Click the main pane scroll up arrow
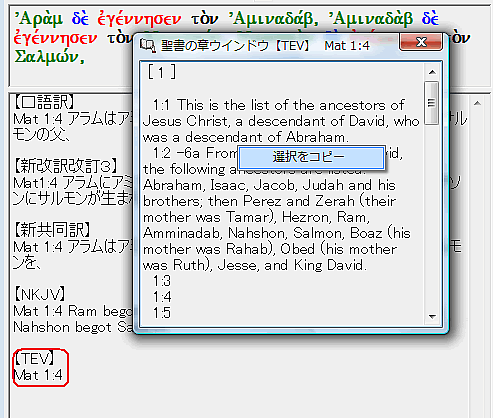Screen dimensions: 494x419 [477, 104]
